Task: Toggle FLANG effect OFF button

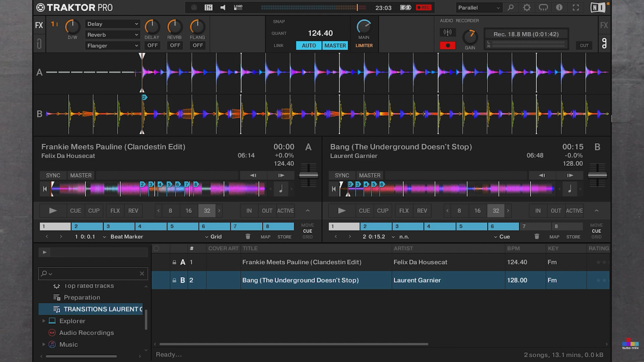Action: (x=198, y=45)
